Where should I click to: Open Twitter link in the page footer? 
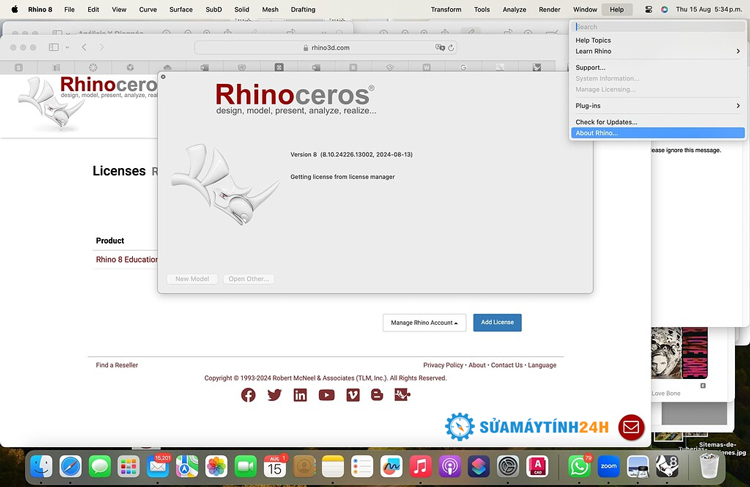[274, 395]
